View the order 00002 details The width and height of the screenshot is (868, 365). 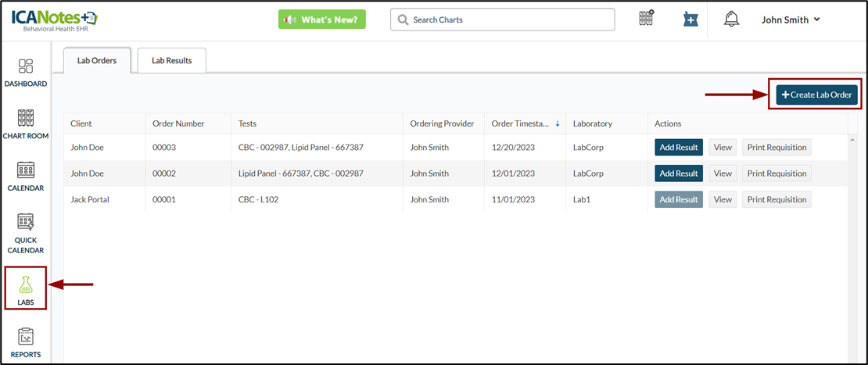tap(723, 174)
